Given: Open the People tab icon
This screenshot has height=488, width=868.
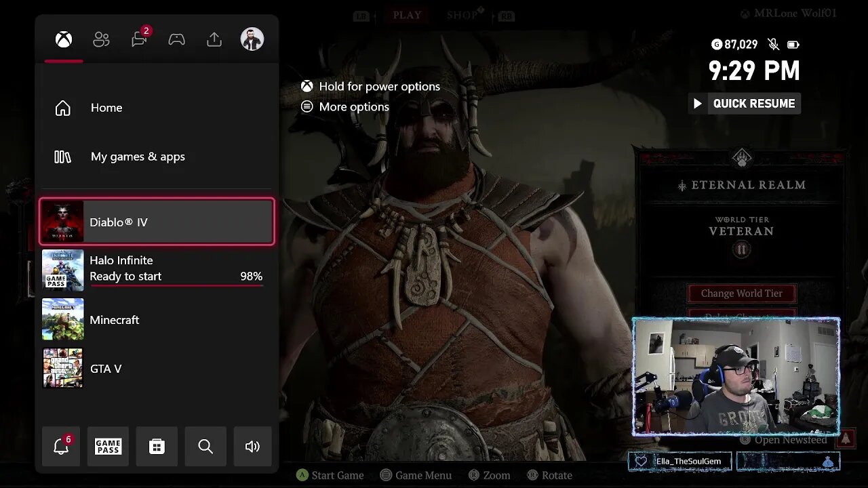Looking at the screenshot, I should [101, 39].
